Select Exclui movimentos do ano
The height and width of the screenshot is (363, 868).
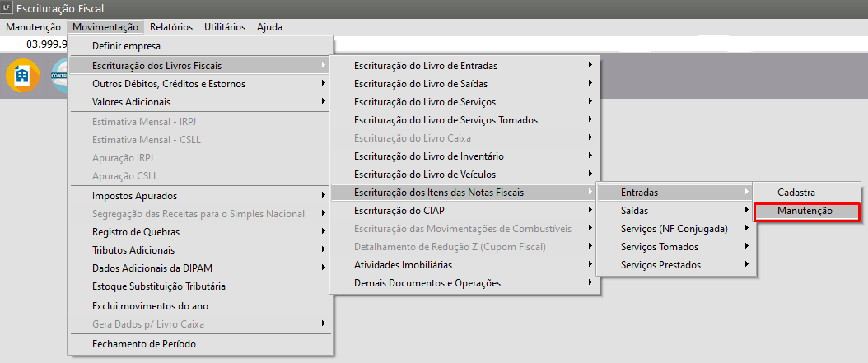[x=150, y=306]
